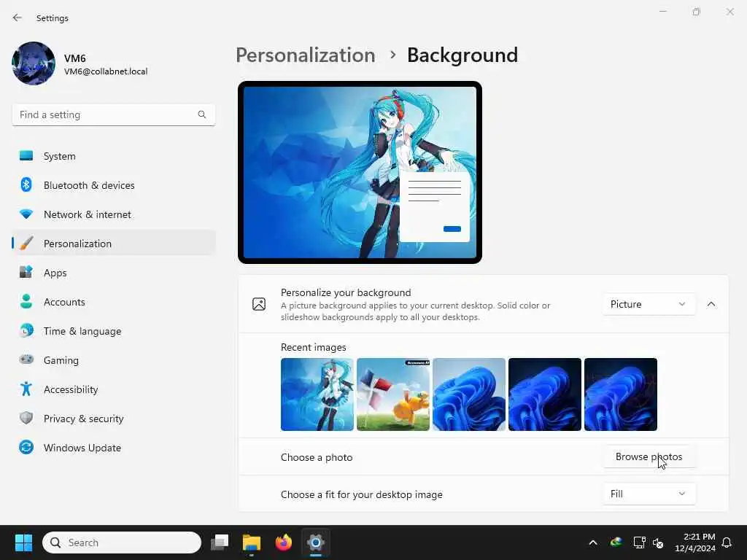This screenshot has height=560, width=747.
Task: Open the notifications bell
Action: tap(727, 542)
